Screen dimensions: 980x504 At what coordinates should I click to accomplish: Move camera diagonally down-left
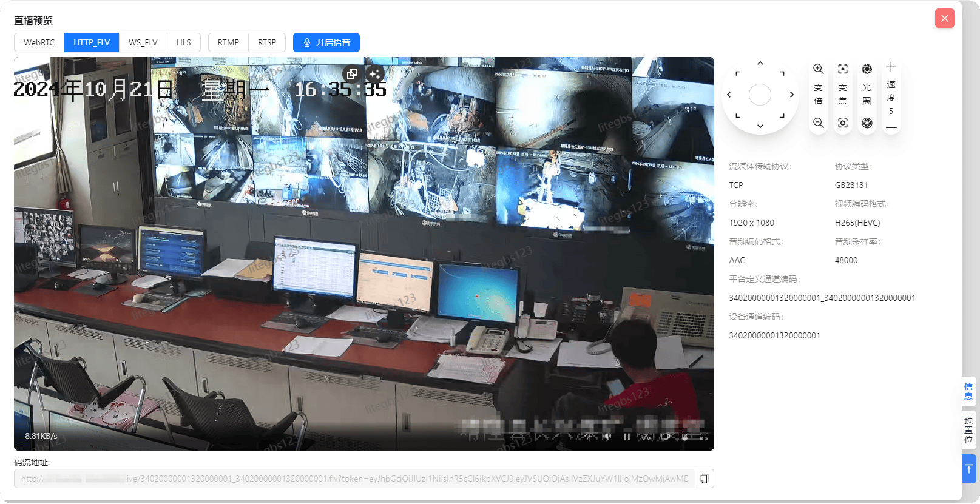tap(738, 116)
